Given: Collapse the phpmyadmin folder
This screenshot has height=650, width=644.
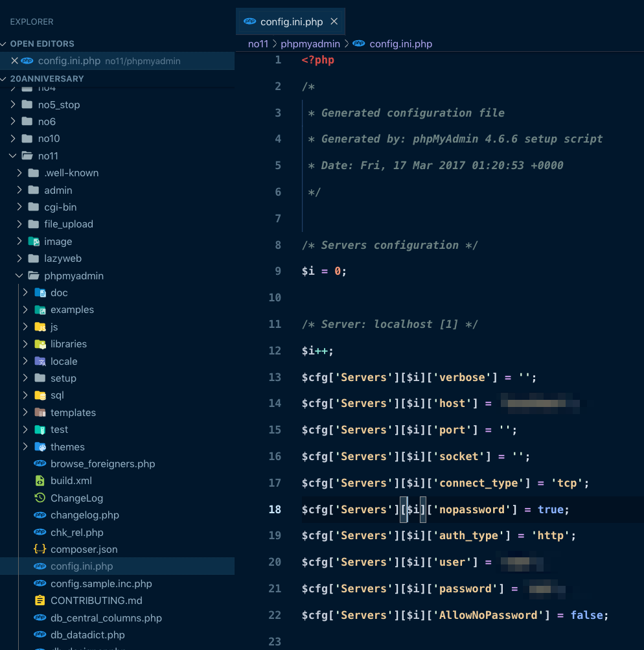Looking at the screenshot, I should 19,275.
